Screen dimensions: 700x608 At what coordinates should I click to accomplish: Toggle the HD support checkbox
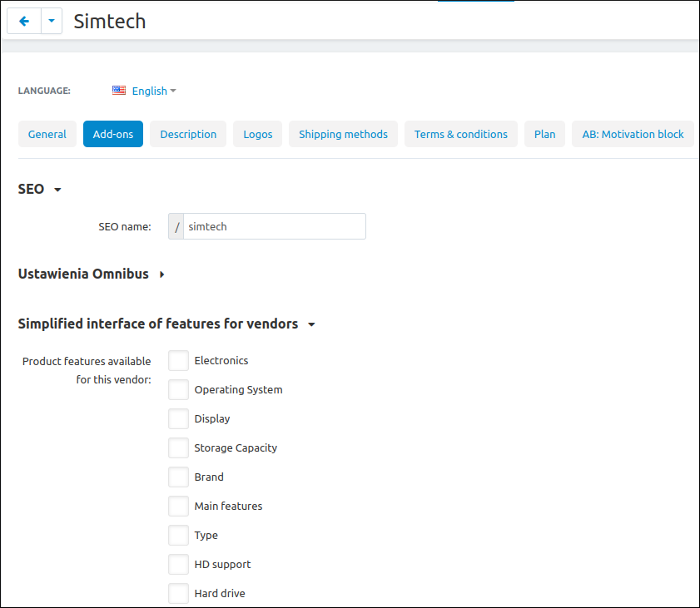[178, 564]
